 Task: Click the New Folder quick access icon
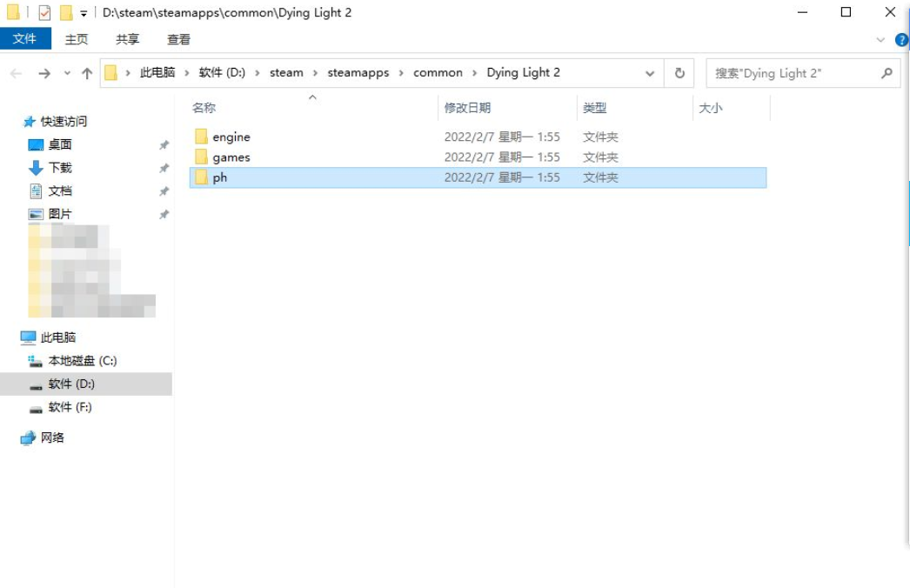[x=67, y=12]
